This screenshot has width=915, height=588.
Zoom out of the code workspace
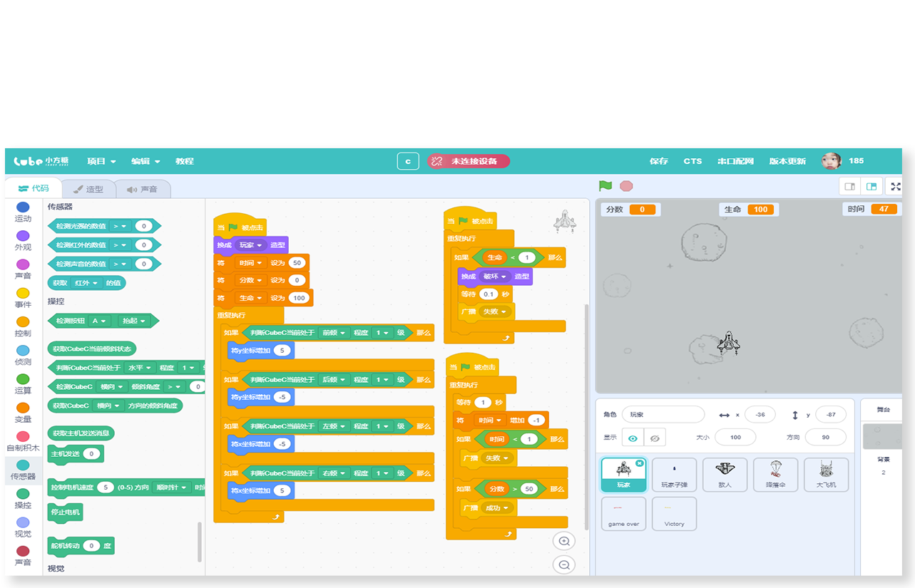point(564,564)
